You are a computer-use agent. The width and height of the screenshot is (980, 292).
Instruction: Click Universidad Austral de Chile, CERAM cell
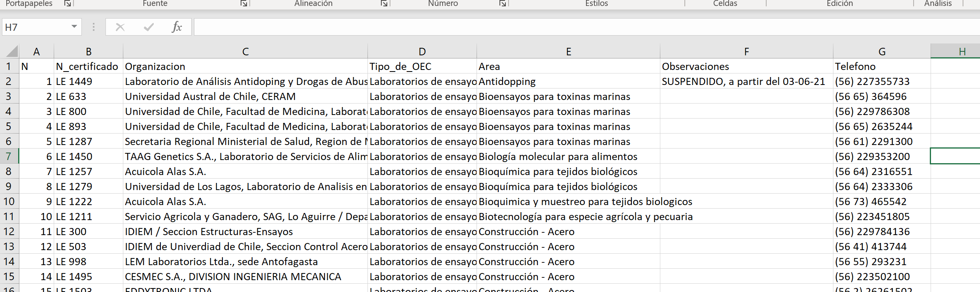coord(245,96)
